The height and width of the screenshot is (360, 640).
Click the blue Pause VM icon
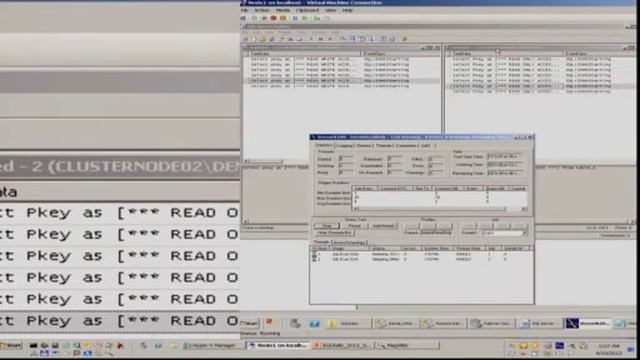[x=295, y=18]
